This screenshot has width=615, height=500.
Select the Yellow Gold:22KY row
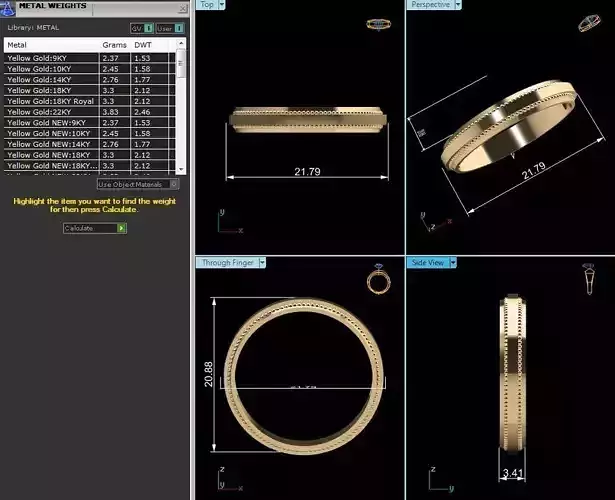[x=89, y=112]
